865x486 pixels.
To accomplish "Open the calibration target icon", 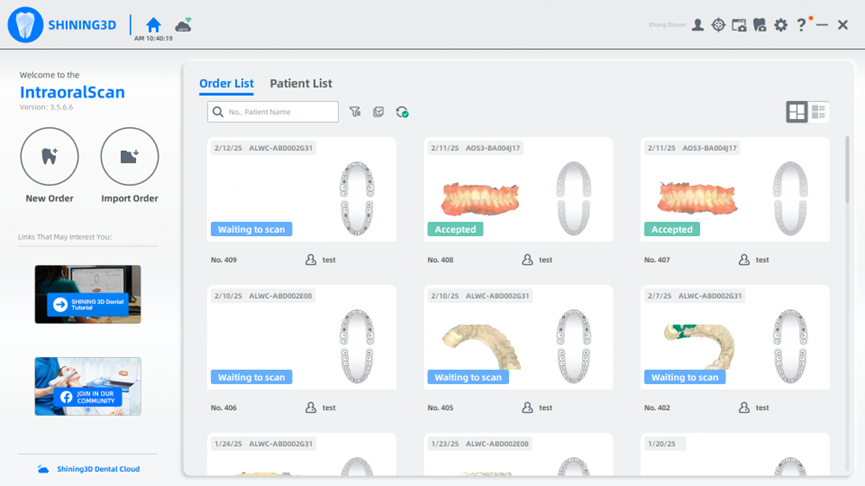I will coord(718,25).
